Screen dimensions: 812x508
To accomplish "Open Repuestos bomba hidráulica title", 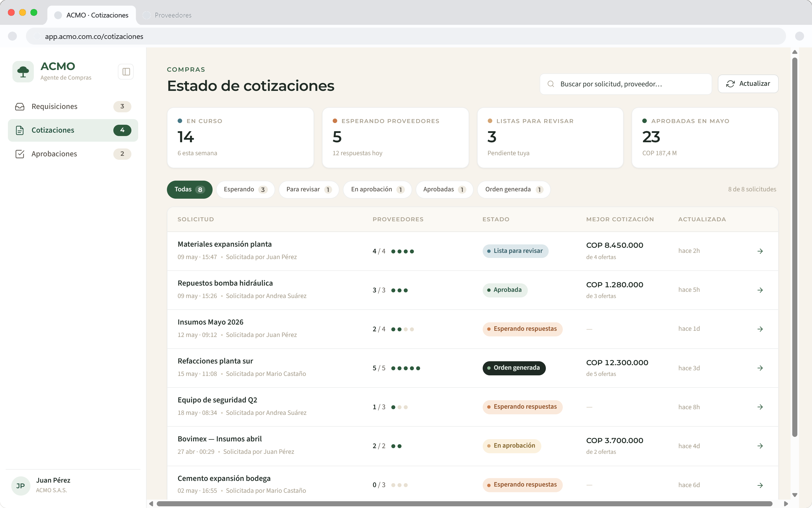I will (x=225, y=283).
